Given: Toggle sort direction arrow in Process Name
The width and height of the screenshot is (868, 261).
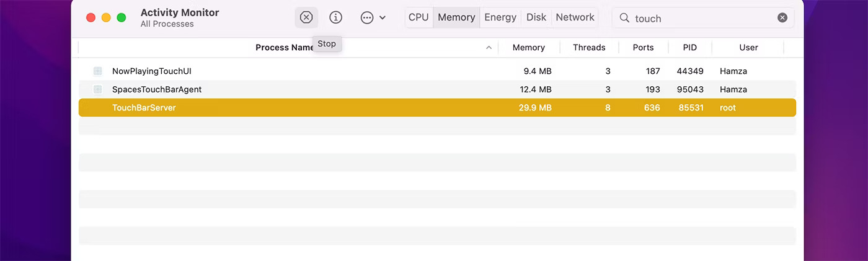Looking at the screenshot, I should [x=489, y=48].
